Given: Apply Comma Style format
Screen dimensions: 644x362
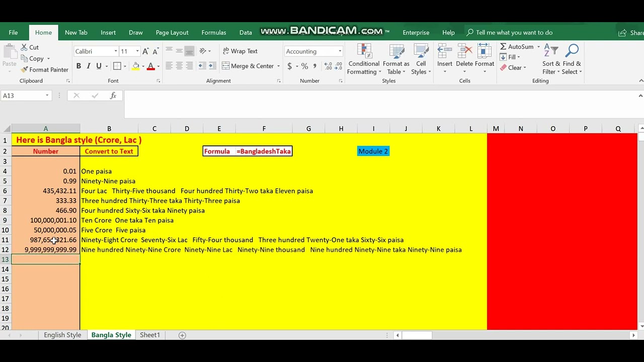Looking at the screenshot, I should (x=315, y=66).
